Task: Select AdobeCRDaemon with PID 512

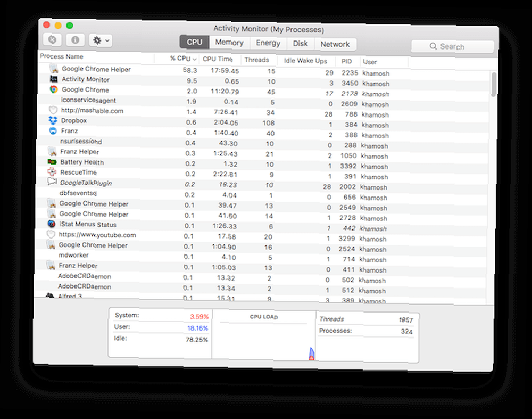Action: (x=261, y=288)
